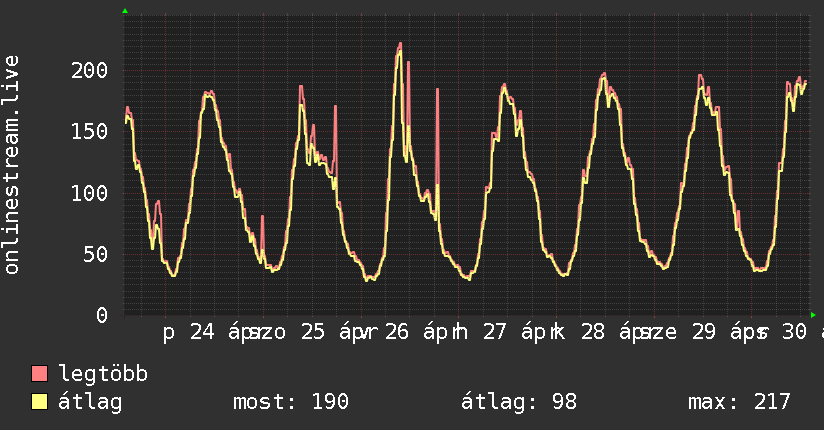
Task: Click the 'most: 190' value
Action: pos(291,402)
